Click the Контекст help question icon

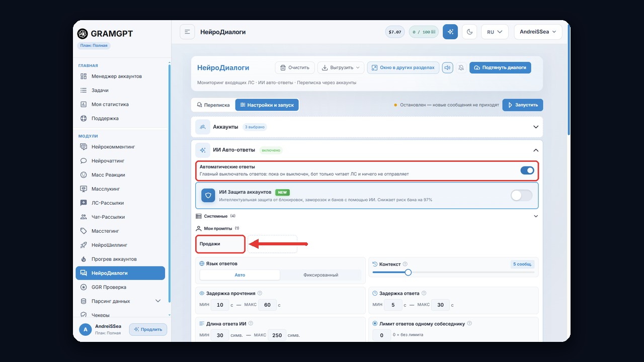(x=405, y=264)
